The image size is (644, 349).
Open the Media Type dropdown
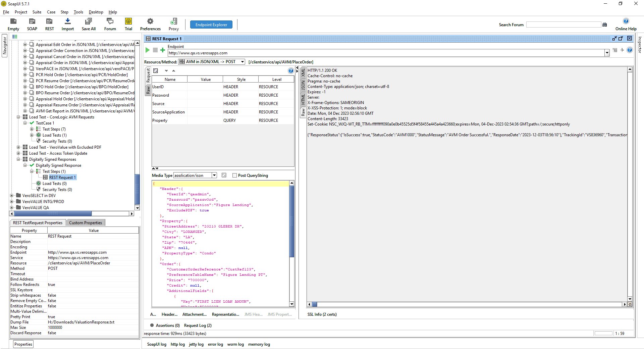pyautogui.click(x=214, y=176)
